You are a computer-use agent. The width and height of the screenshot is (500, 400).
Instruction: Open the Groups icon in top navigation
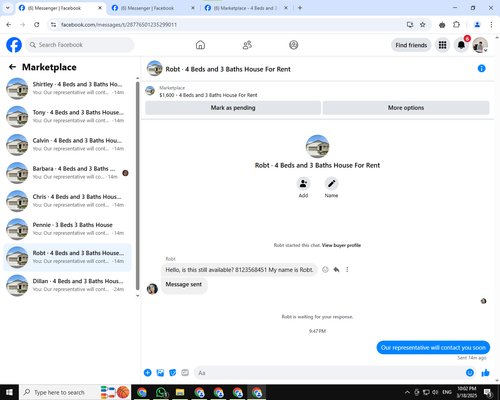[x=294, y=45]
